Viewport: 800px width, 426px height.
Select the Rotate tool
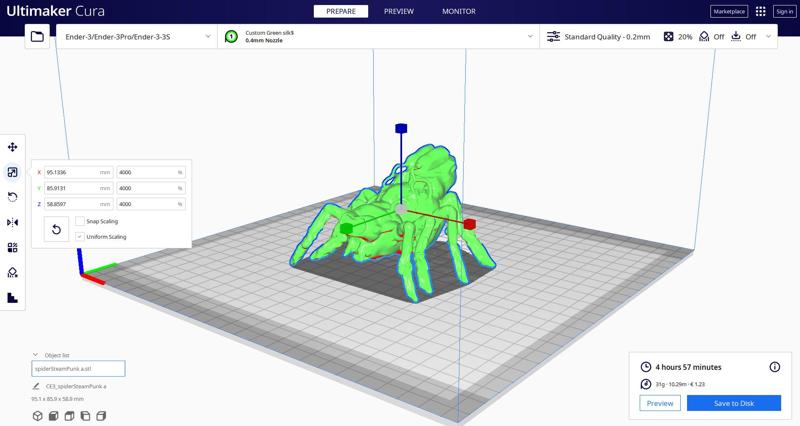point(13,197)
